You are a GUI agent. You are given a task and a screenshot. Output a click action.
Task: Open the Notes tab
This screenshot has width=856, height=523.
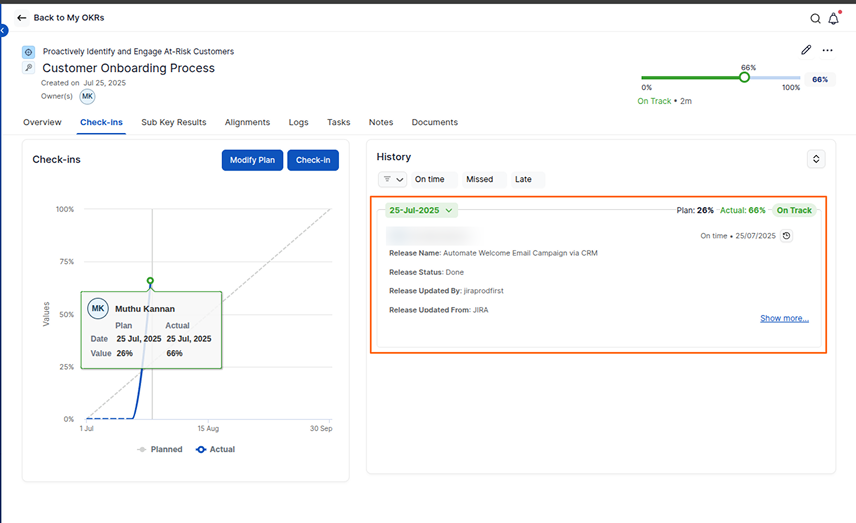point(381,122)
